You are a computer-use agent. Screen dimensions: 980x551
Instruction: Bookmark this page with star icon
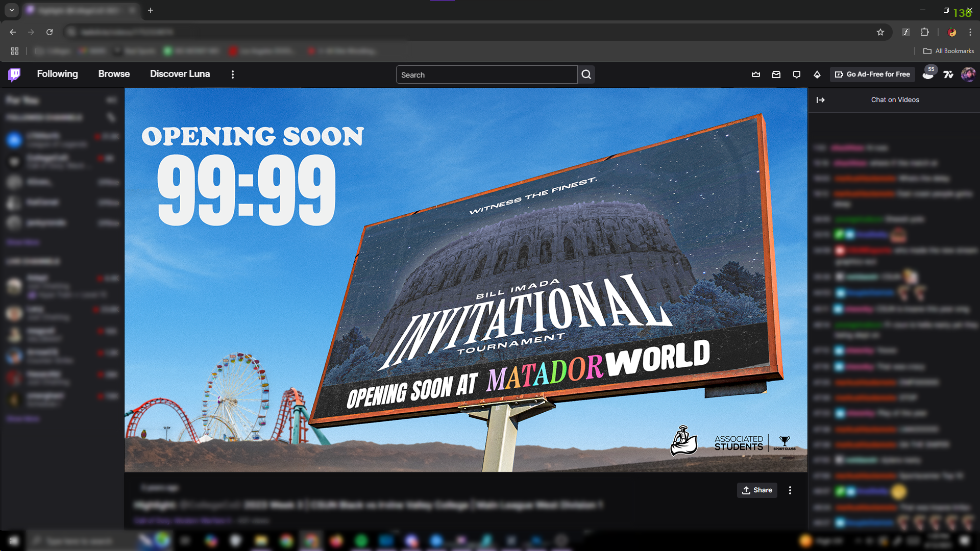tap(880, 32)
